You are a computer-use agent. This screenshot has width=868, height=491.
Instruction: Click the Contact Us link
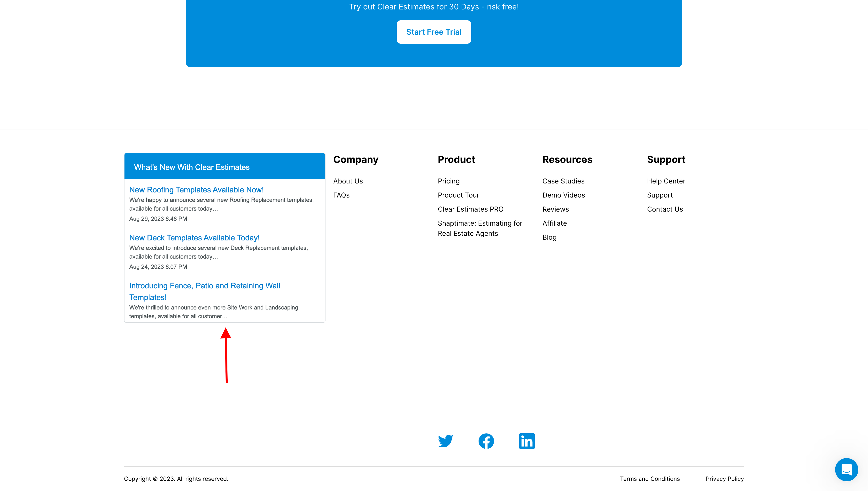(665, 209)
